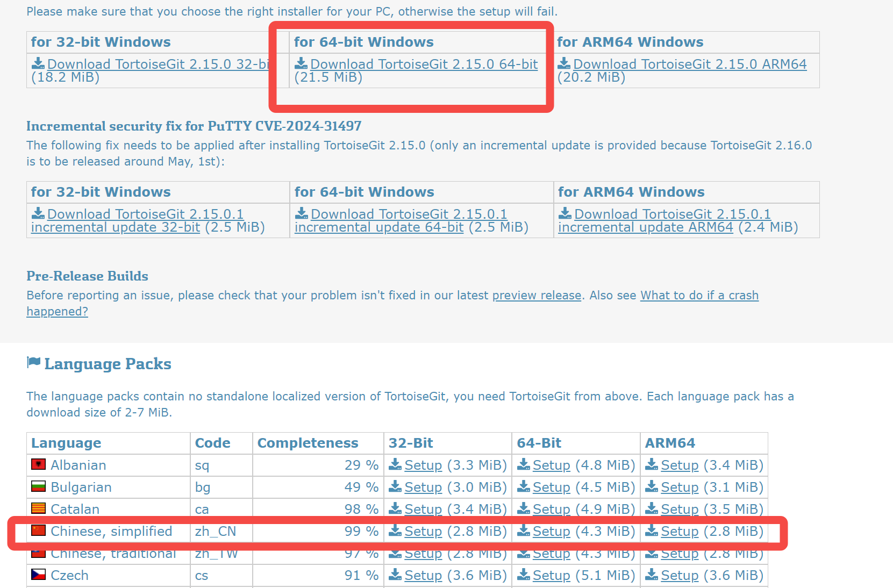Click the '99 %' completeness value
The image size is (893, 588).
tap(361, 531)
